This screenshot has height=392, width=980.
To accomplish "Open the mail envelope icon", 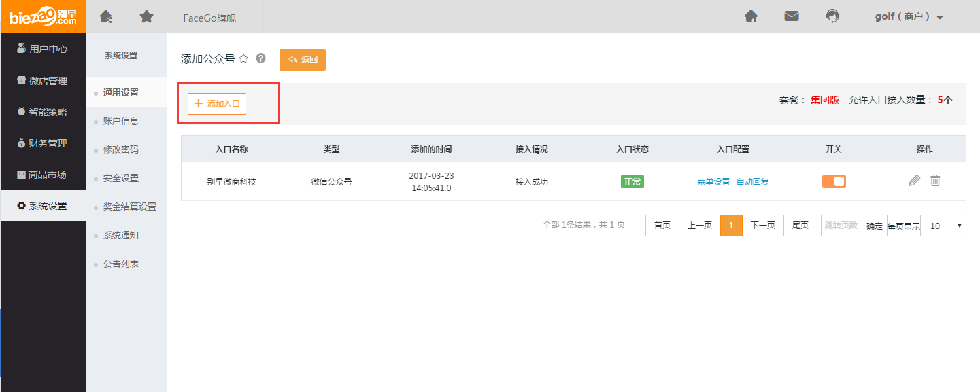I will [792, 16].
